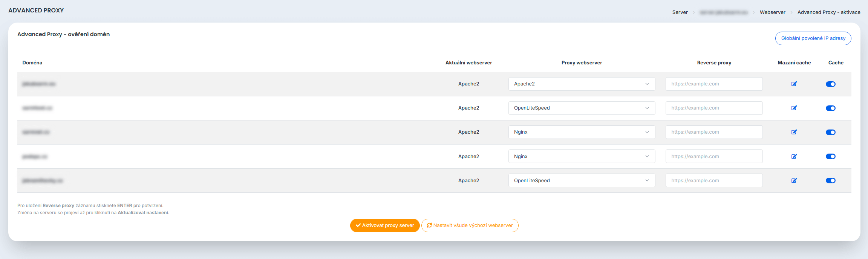Toggle Cache switch in the second row

pos(830,108)
